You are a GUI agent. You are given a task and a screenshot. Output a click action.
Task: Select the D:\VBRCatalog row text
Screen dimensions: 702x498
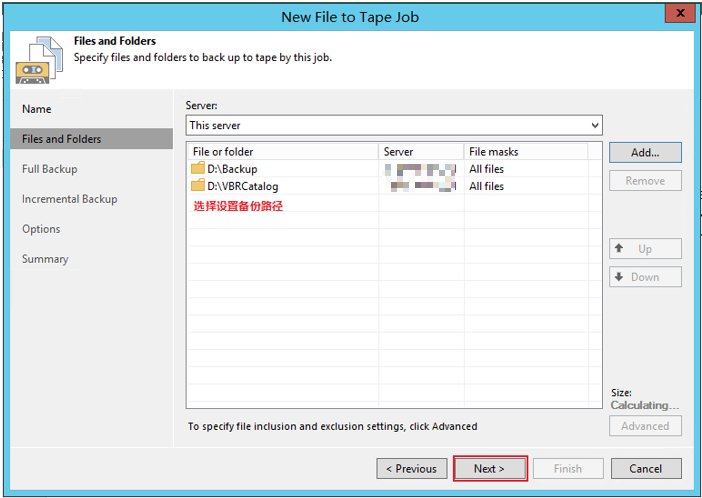(243, 186)
